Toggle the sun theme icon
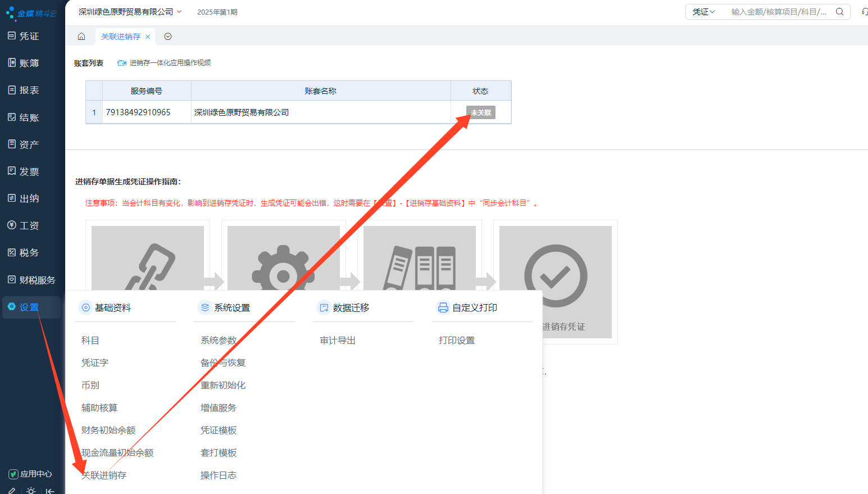The width and height of the screenshot is (868, 494). [x=31, y=491]
